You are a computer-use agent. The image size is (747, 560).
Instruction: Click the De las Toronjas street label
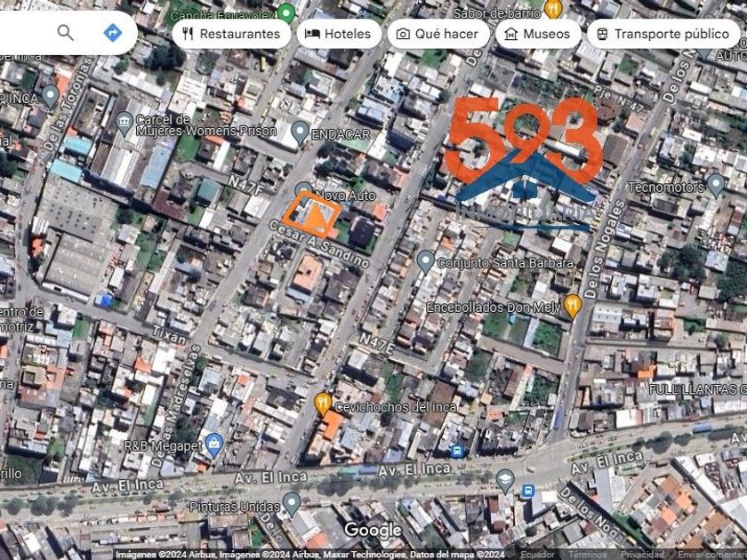click(x=68, y=104)
